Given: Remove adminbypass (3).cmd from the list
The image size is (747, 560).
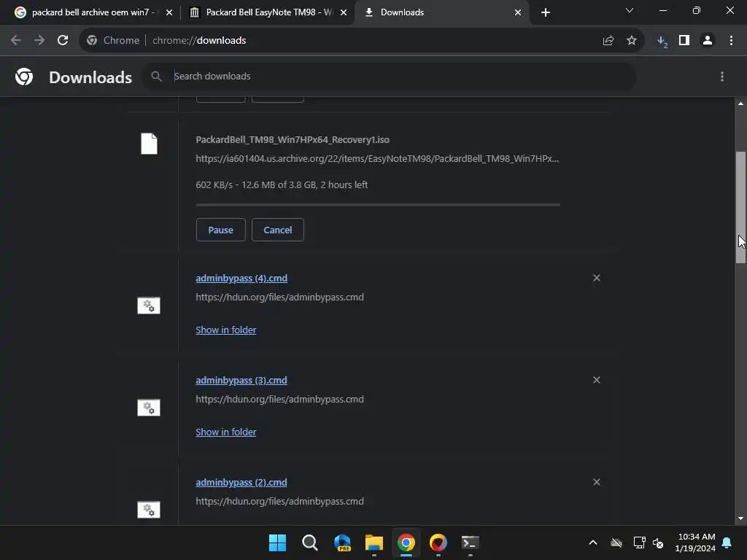Looking at the screenshot, I should [597, 380].
